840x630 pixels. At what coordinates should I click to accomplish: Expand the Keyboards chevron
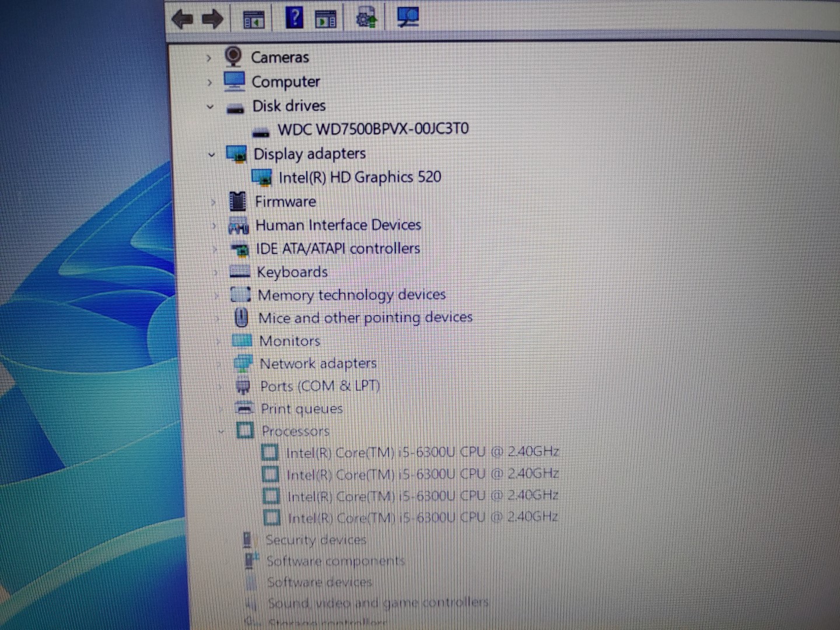point(216,272)
